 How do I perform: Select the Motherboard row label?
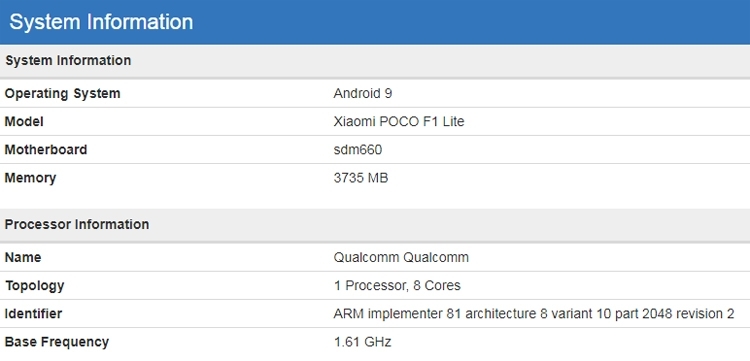tap(46, 150)
